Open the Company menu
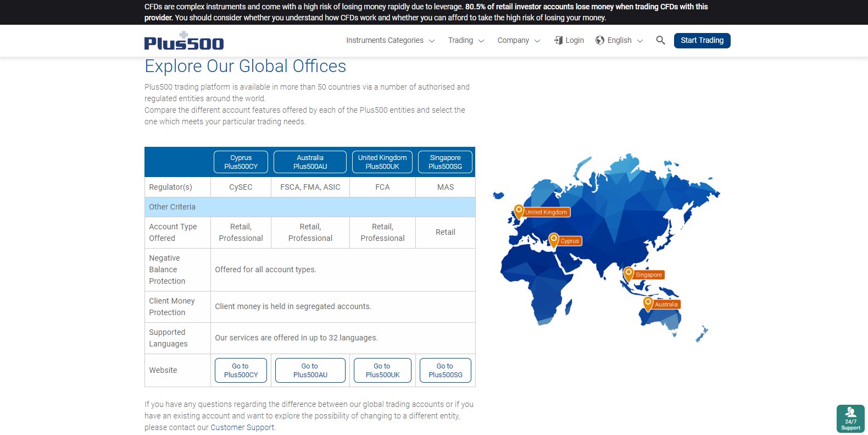Screen dimensions: 868x435 pos(513,40)
